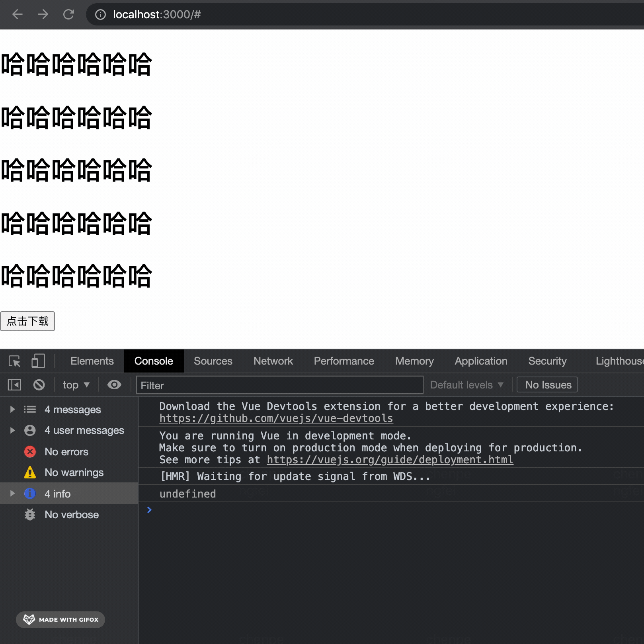
Task: Hide the console sidebar with toggle icon
Action: tap(14, 385)
